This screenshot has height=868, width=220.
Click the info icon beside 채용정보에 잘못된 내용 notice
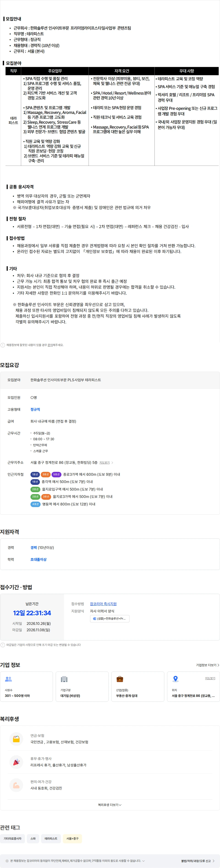[3, 345]
